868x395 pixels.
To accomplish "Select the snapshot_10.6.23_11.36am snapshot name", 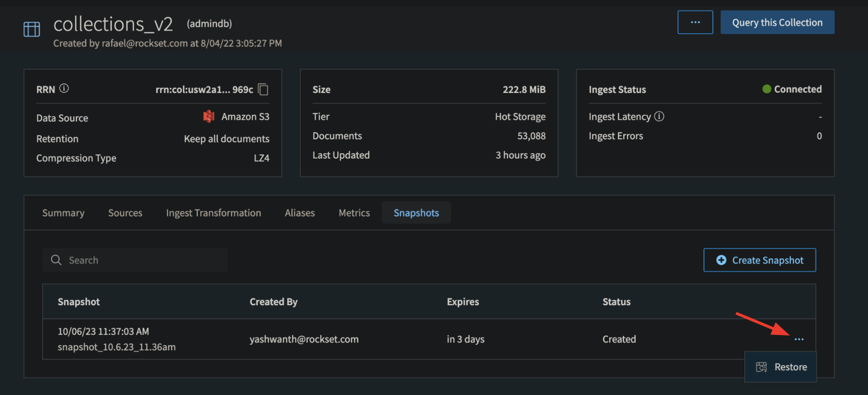I will [117, 347].
